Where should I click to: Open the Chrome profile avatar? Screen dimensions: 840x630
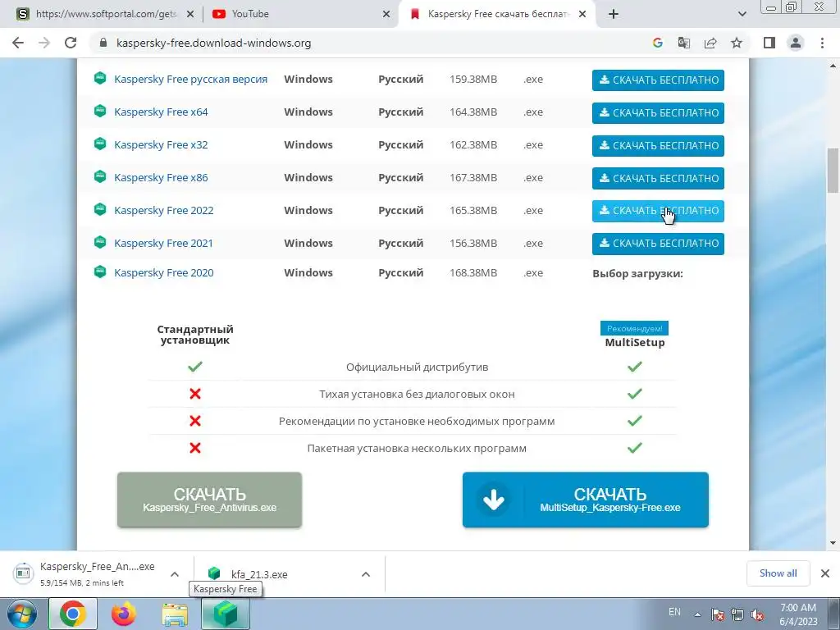pos(796,43)
